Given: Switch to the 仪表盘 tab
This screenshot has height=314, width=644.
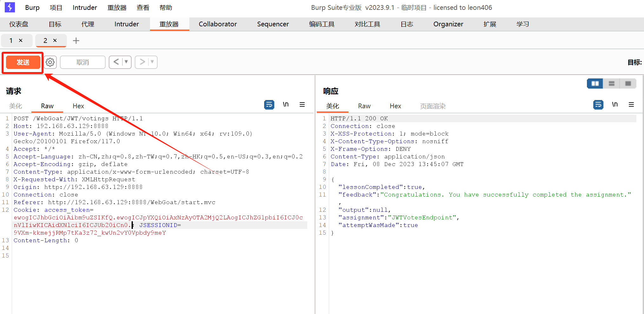Looking at the screenshot, I should point(19,24).
